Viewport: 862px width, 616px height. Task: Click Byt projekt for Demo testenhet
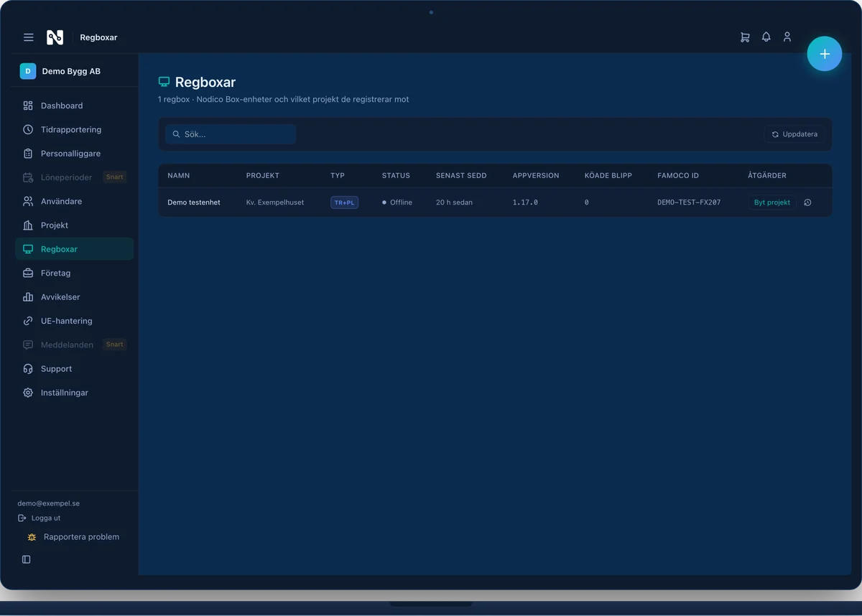[772, 202]
